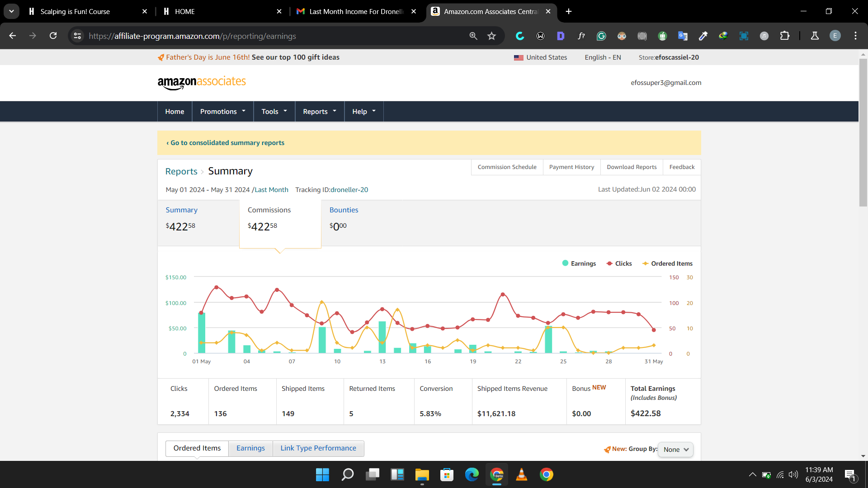Go to consolidated summary reports
Viewport: 868px width, 488px height.
225,143
